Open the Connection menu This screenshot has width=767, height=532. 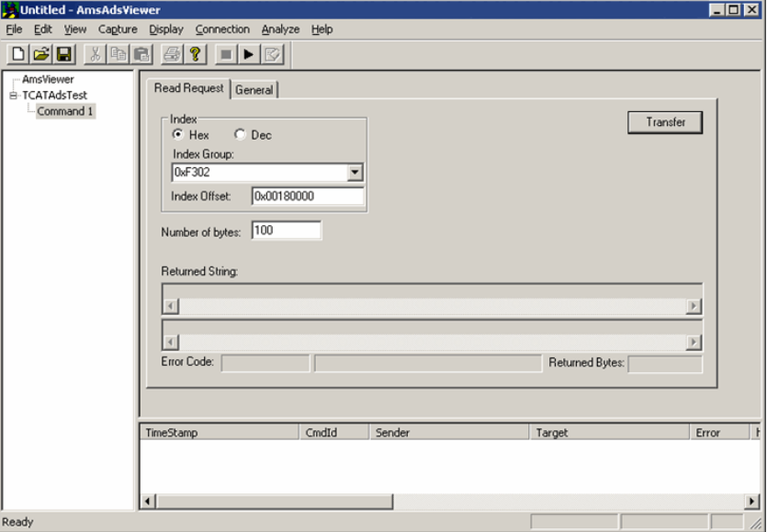point(222,29)
